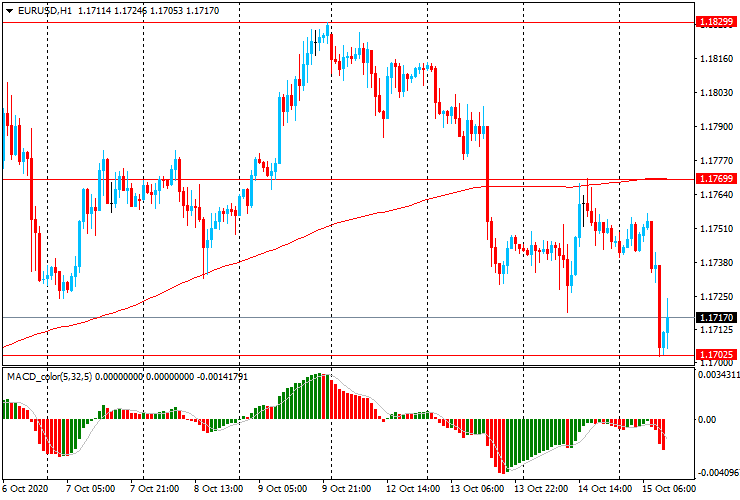Click the 1.18030 price scale value
Viewport: 740px width, 500px height.
[717, 93]
